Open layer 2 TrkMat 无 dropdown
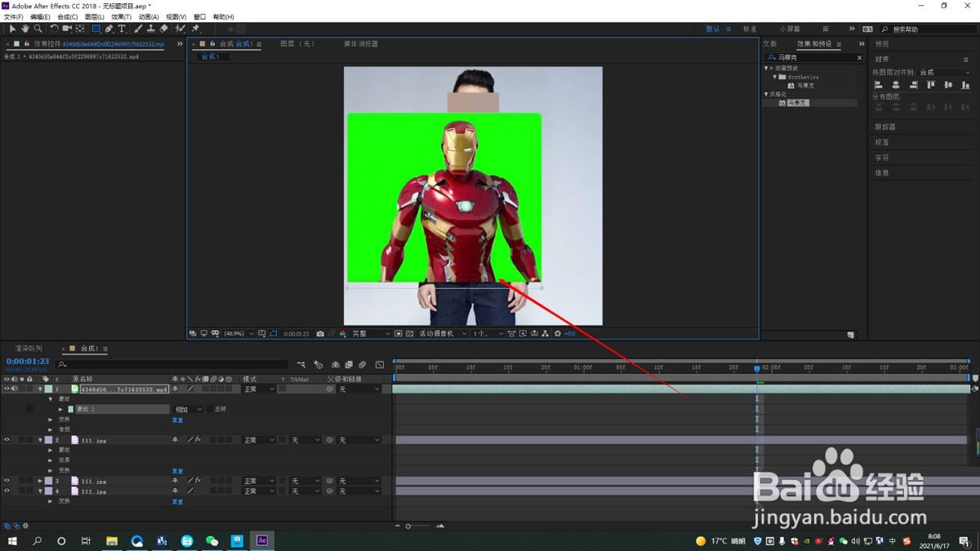The height and width of the screenshot is (551, 980). click(x=305, y=440)
